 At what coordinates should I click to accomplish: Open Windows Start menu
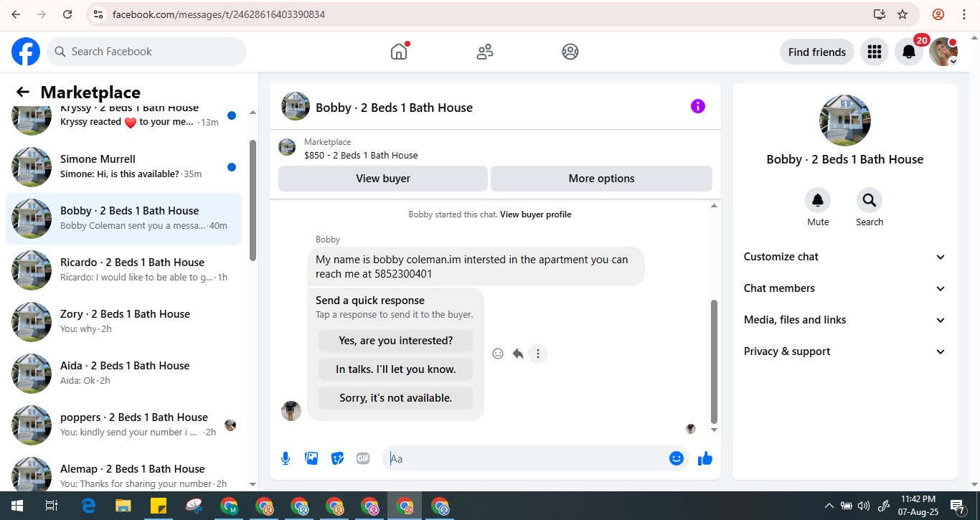16,506
